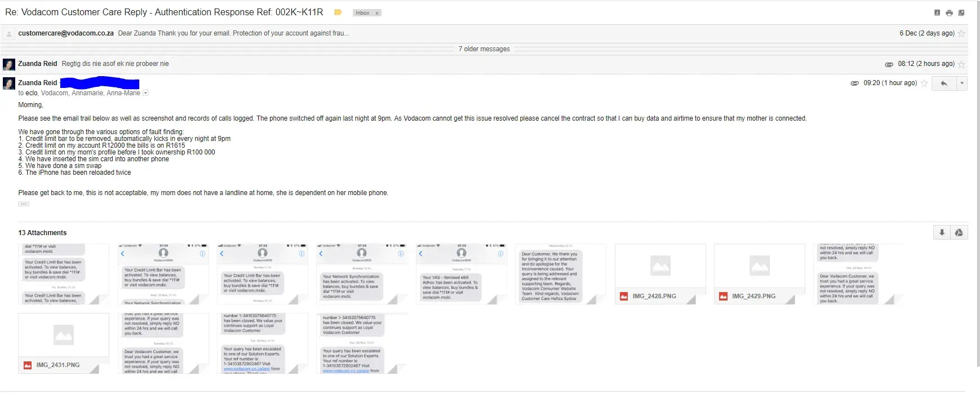Open attachment IMG_2431.PNG
The width and height of the screenshot is (980, 393).
point(64,343)
